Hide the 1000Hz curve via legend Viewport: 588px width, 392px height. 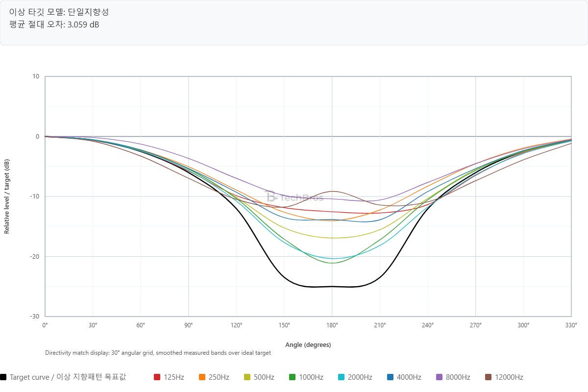(x=306, y=377)
